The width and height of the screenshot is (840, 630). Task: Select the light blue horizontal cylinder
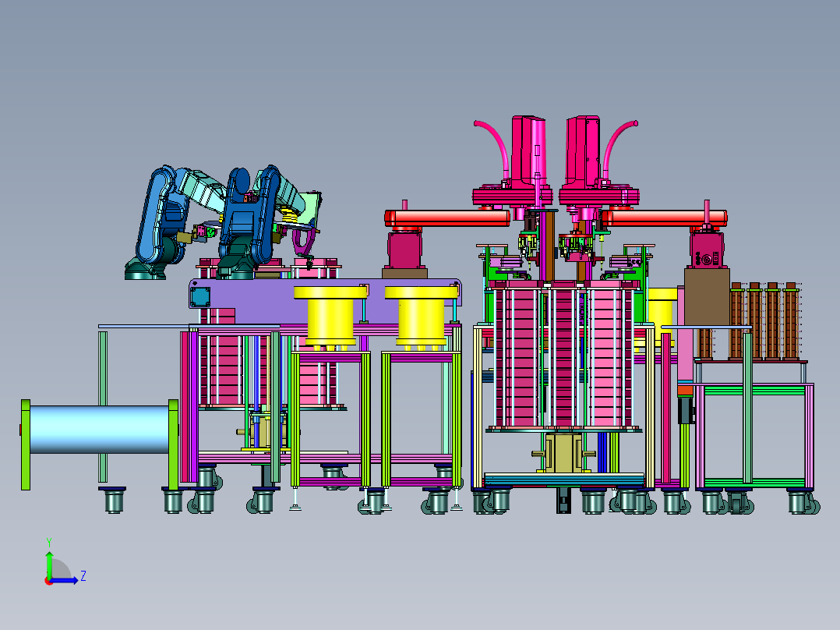click(x=100, y=430)
